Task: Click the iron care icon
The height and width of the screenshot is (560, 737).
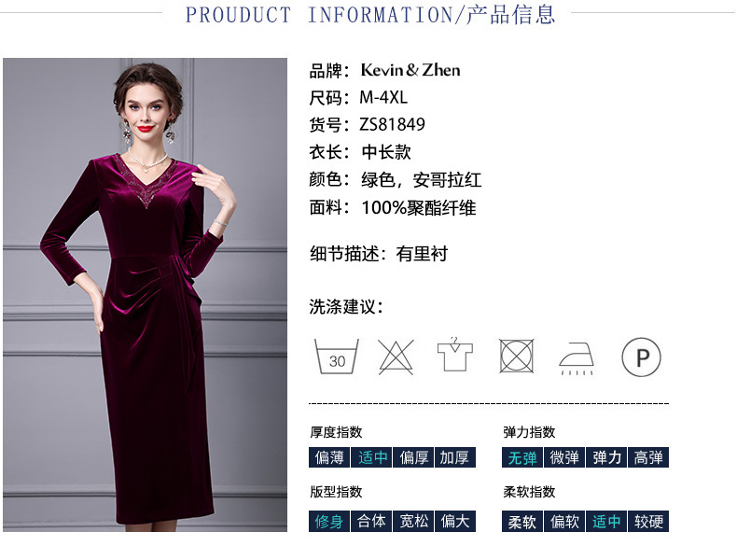Action: (577, 358)
